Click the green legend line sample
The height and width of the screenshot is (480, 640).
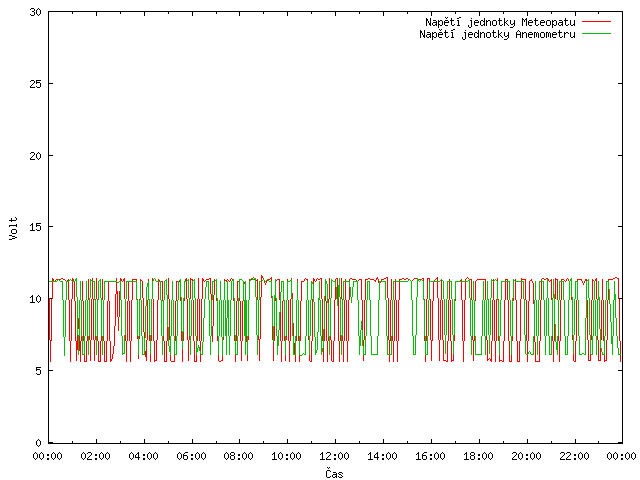coord(596,34)
